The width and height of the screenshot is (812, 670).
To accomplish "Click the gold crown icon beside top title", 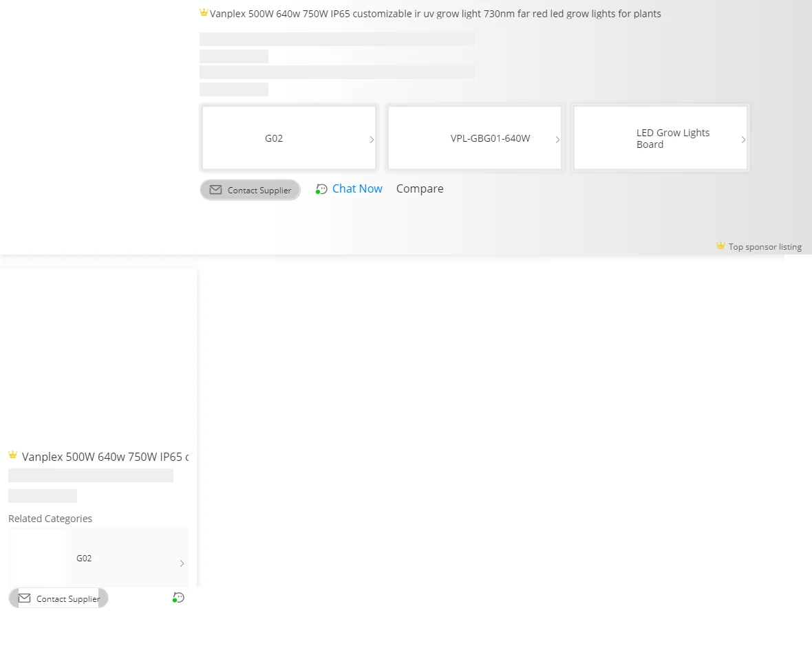I will (x=204, y=12).
